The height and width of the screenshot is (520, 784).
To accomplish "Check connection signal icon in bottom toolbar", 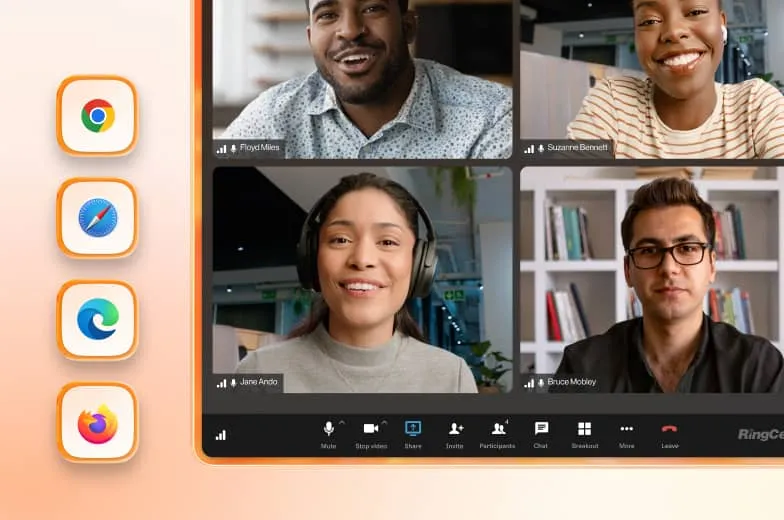I will point(220,435).
